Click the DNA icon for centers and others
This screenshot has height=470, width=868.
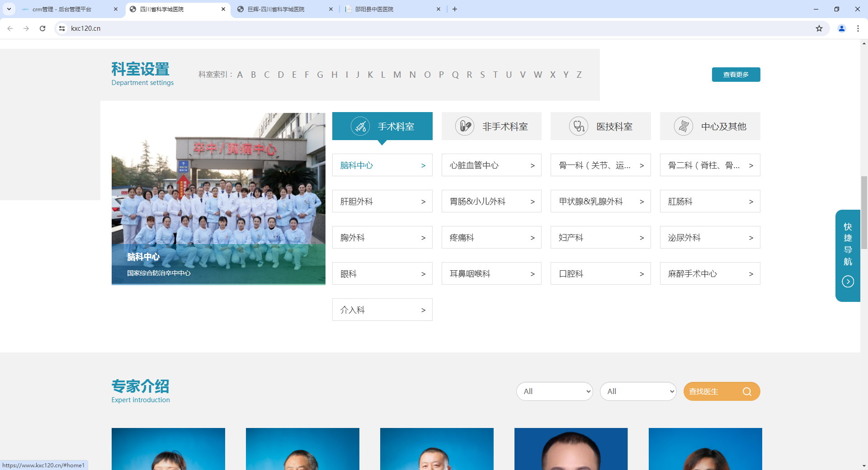[x=684, y=126]
